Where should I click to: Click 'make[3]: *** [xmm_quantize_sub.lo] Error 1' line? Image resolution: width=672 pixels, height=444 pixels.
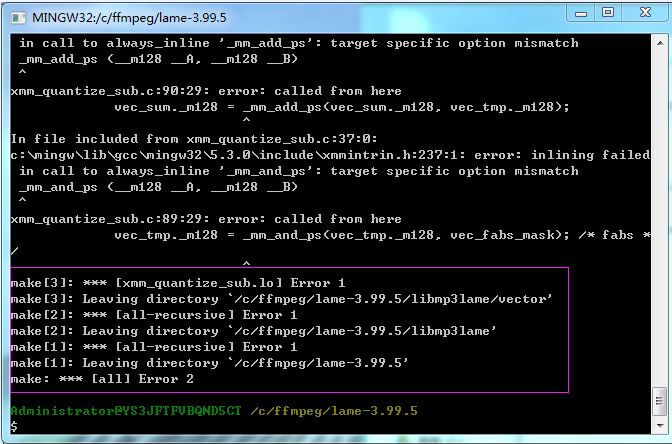178,283
